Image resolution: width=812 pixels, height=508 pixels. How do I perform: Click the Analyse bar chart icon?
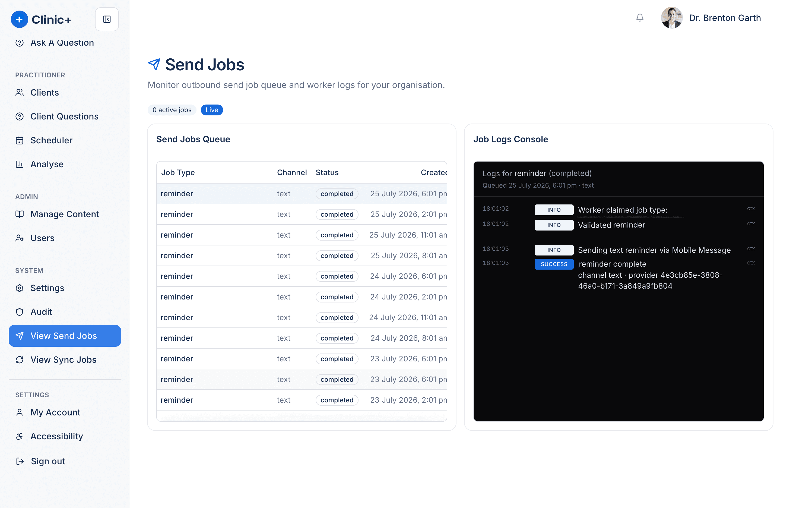pos(20,164)
